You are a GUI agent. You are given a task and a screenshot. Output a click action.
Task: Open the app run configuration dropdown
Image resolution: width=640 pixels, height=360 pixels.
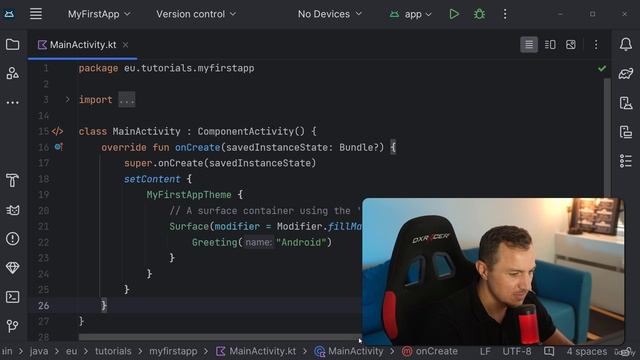pos(410,14)
